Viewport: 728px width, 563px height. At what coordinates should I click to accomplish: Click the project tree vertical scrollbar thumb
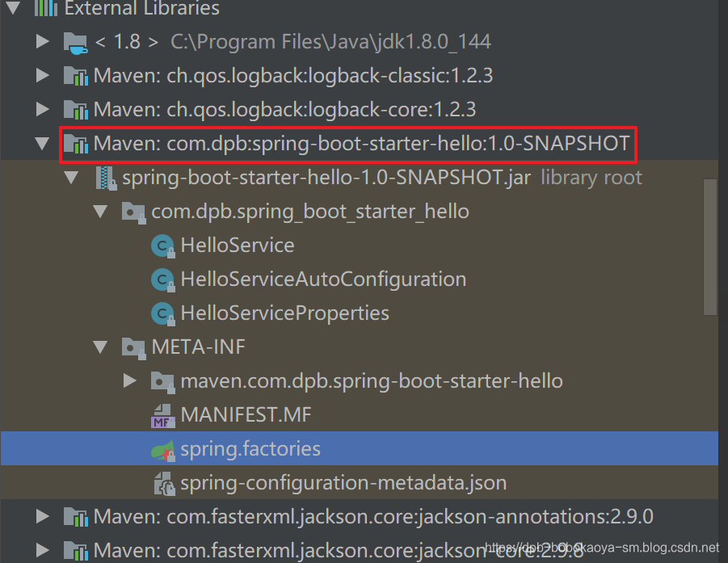point(710,247)
